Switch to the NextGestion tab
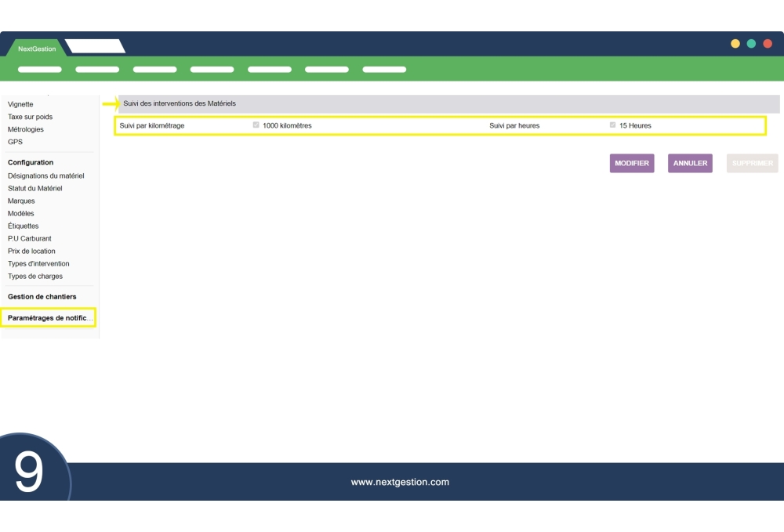Image resolution: width=784 pixels, height=532 pixels. click(37, 49)
